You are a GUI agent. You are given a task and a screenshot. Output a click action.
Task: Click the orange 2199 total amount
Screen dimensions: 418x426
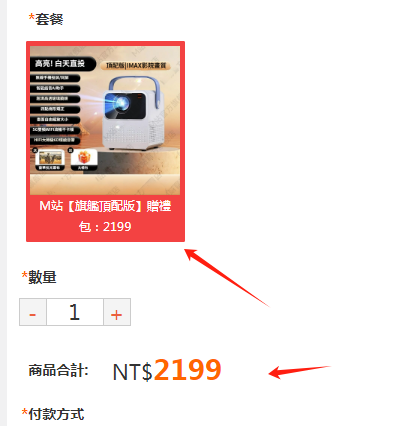click(x=188, y=370)
